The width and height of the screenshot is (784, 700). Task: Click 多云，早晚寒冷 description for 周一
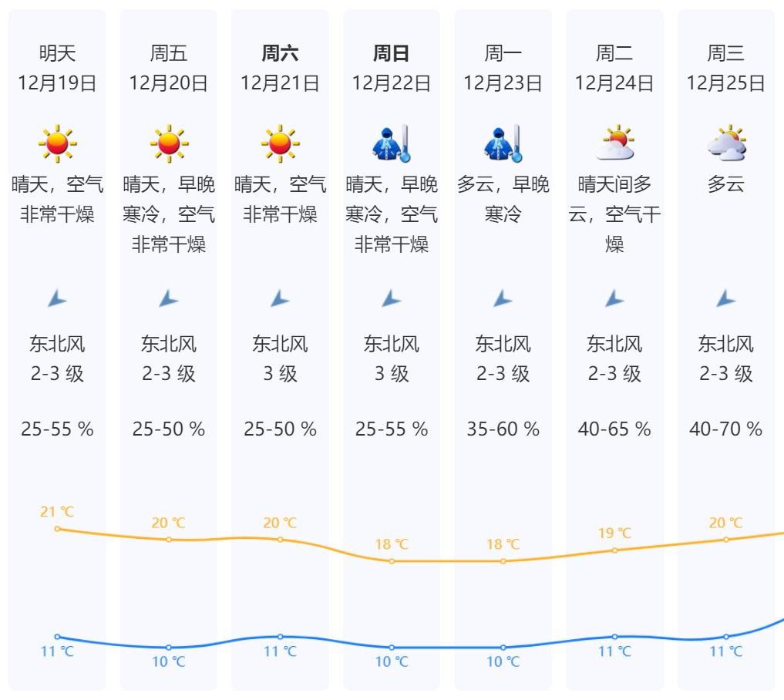[503, 199]
